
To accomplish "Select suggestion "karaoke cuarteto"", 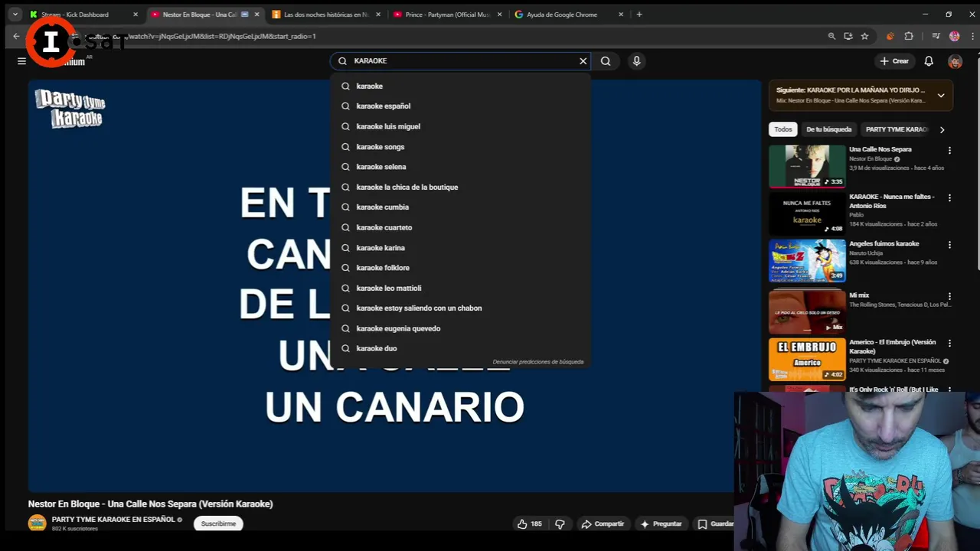I will [x=461, y=227].
